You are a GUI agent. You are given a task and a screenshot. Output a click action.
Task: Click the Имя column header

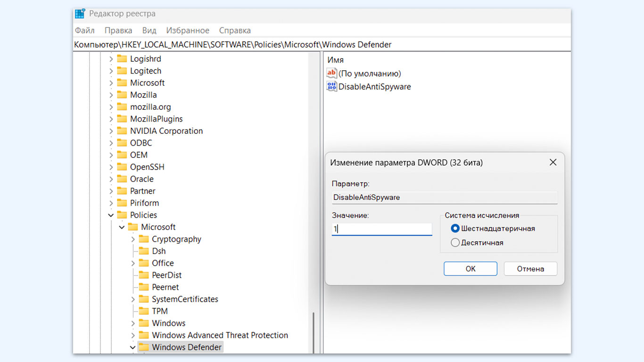(x=336, y=60)
